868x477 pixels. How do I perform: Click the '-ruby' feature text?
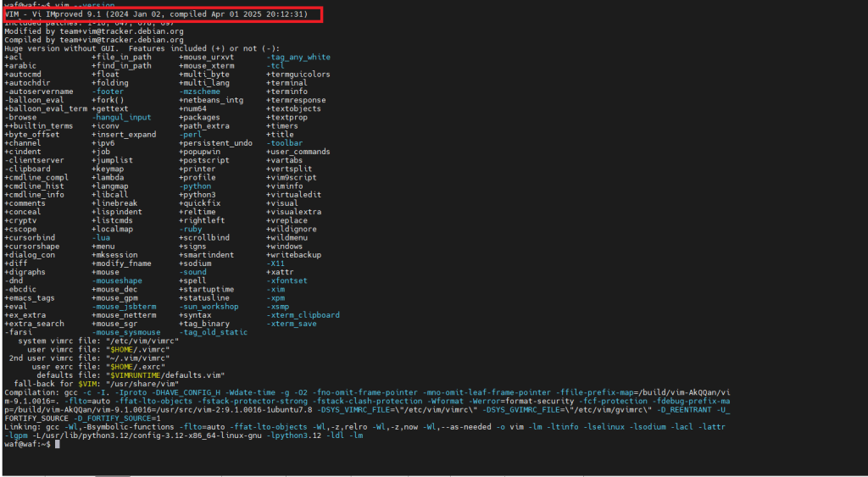pyautogui.click(x=191, y=229)
